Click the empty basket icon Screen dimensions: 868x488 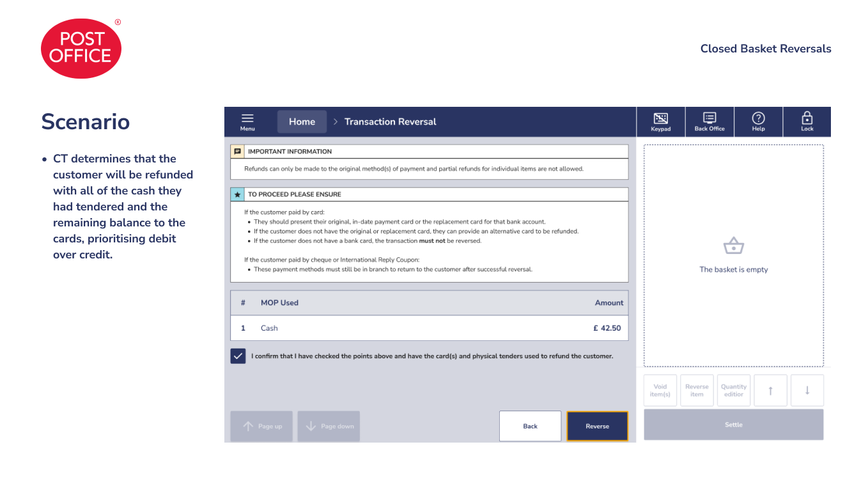pos(734,246)
